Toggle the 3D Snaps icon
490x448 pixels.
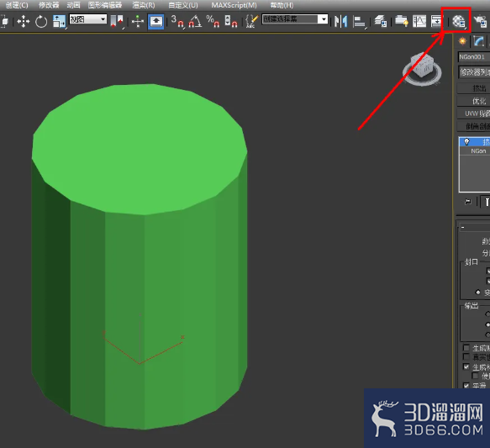pyautogui.click(x=177, y=22)
